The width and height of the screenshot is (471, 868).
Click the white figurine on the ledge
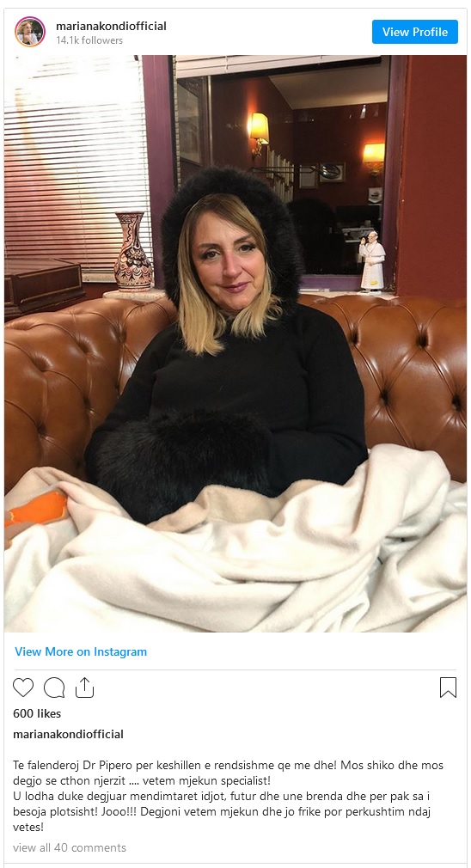coord(372,261)
